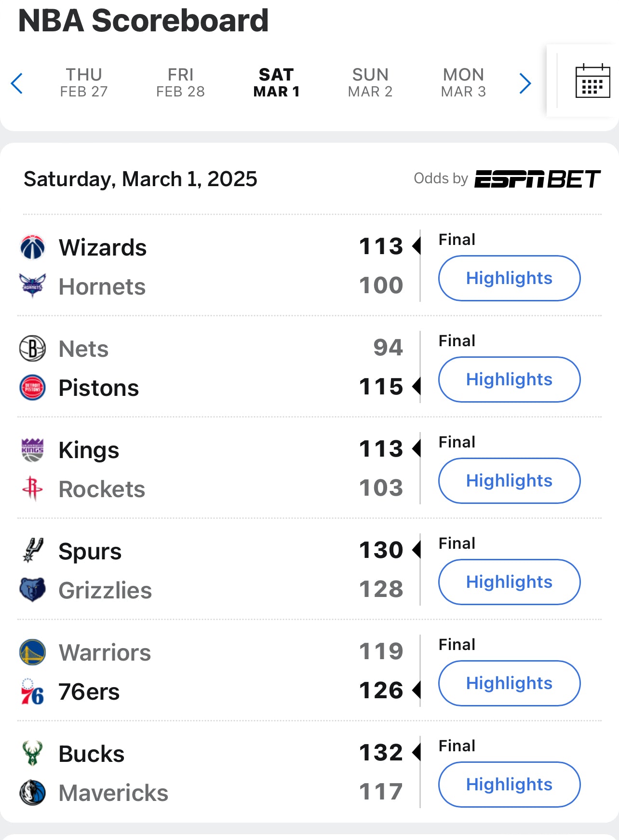
Task: Tap the 76ers team logo
Action: click(32, 691)
